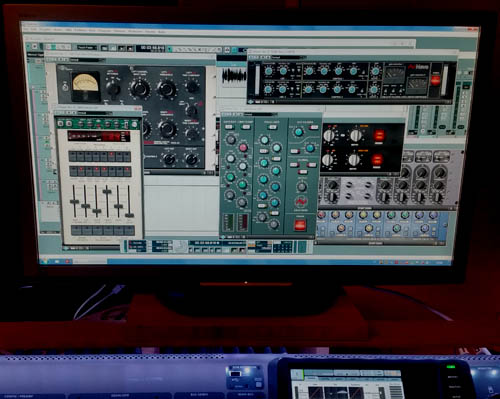Select the pink knob on the green channel strip
This screenshot has width=500, height=399.
tap(243, 147)
